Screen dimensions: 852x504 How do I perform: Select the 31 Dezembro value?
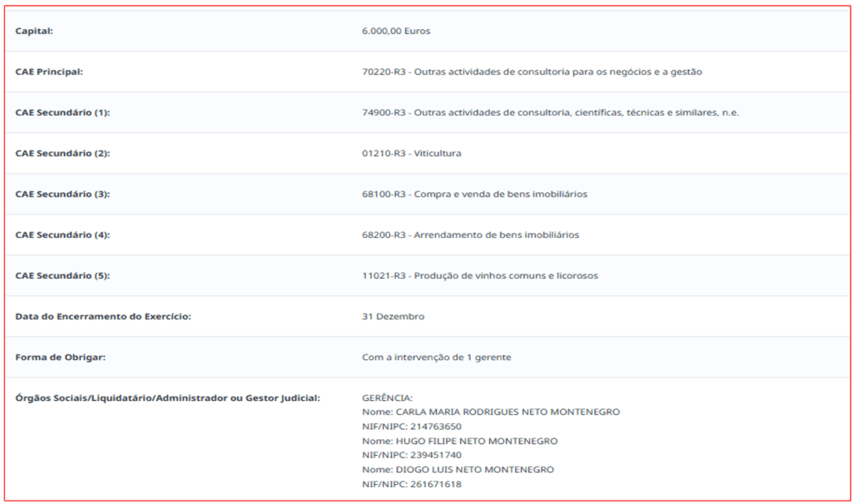point(393,317)
